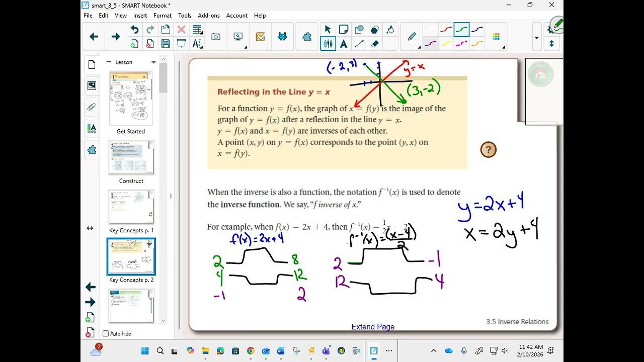Choose the Select arrow tool
The image size is (644, 362).
point(328,30)
